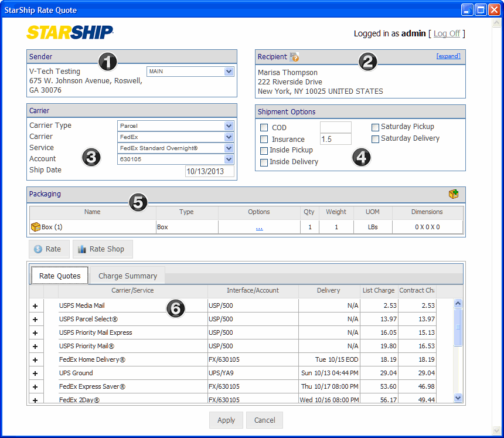Switch to the Rate Quotes tab

(x=60, y=276)
